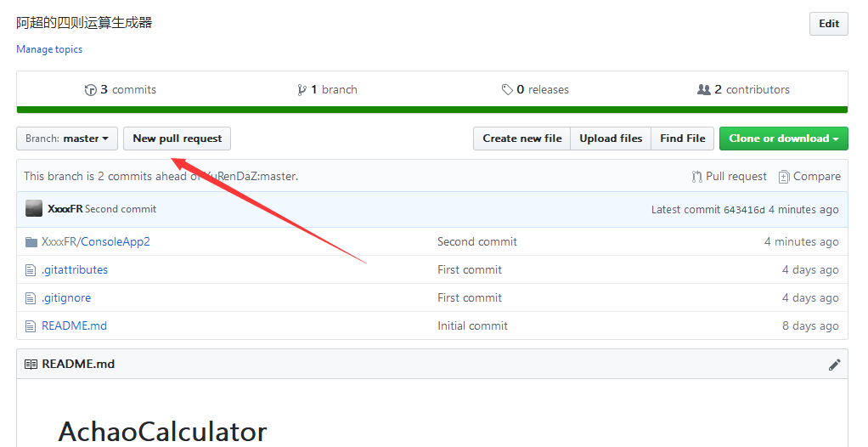The width and height of the screenshot is (868, 447).
Task: Click the branch fork icon
Action: [302, 90]
